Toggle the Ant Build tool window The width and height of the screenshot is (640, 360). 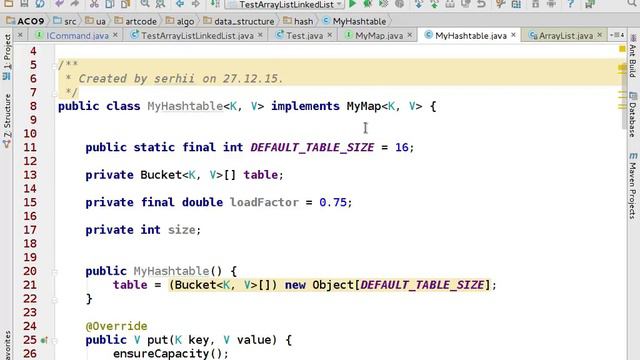(x=633, y=57)
